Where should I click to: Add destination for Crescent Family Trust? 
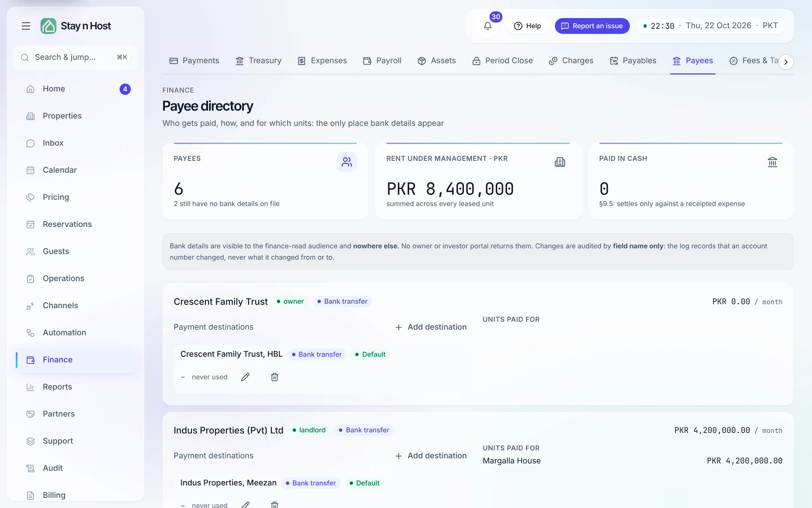[431, 327]
